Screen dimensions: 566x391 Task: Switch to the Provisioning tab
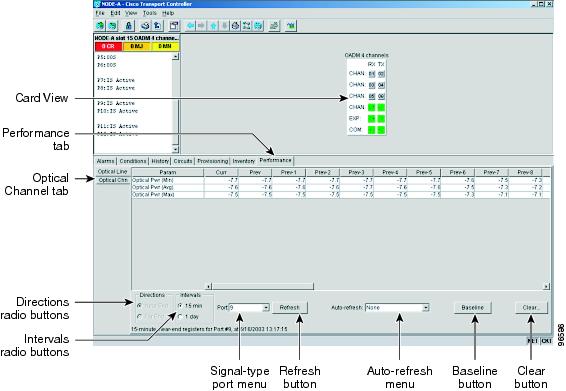point(213,161)
